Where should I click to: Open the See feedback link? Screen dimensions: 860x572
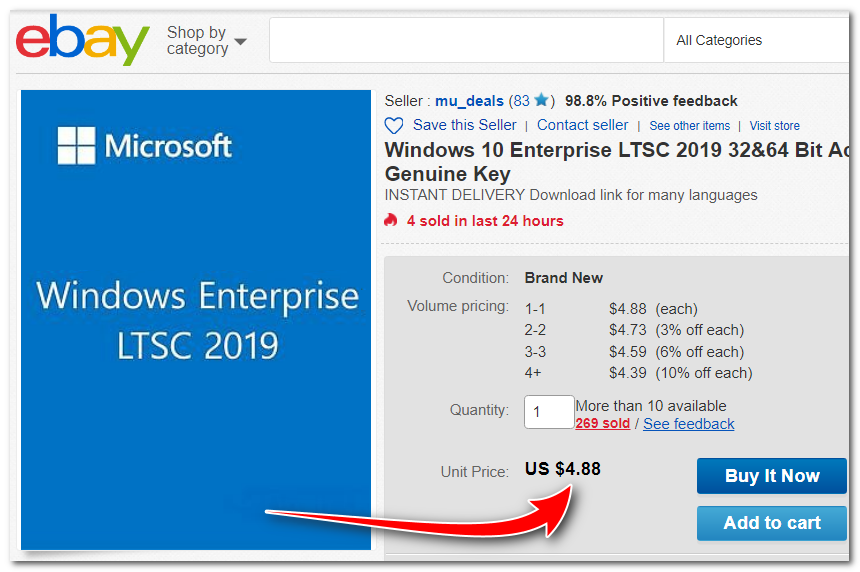click(x=688, y=424)
